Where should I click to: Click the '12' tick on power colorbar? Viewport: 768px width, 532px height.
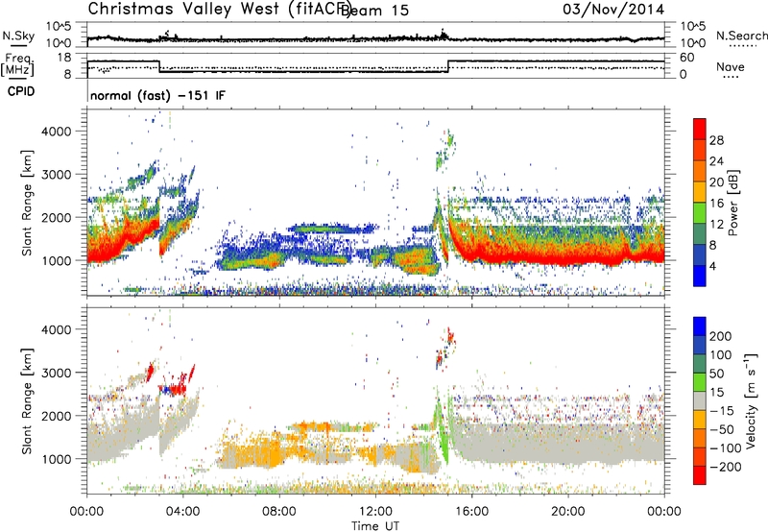point(716,225)
